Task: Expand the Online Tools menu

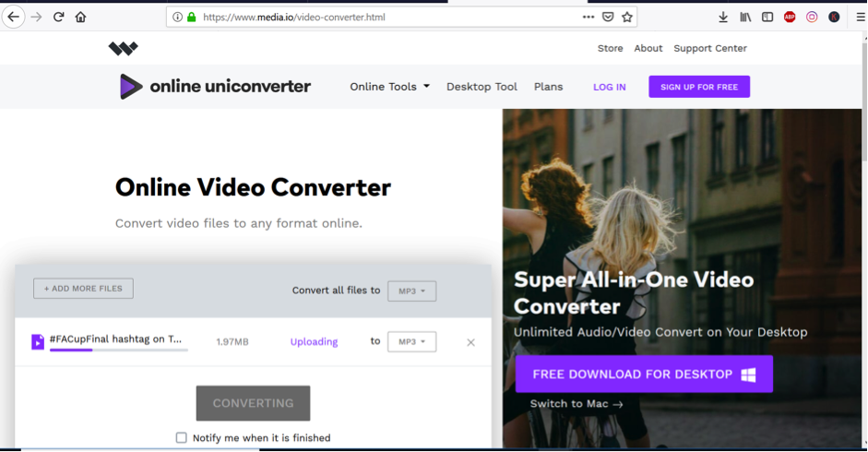Action: coord(389,87)
